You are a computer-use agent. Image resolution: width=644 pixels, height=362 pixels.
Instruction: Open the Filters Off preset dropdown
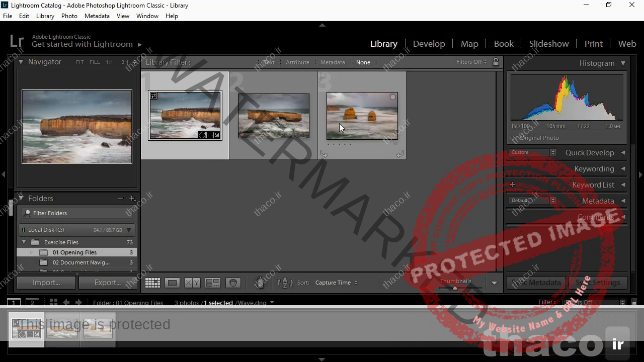coord(471,62)
